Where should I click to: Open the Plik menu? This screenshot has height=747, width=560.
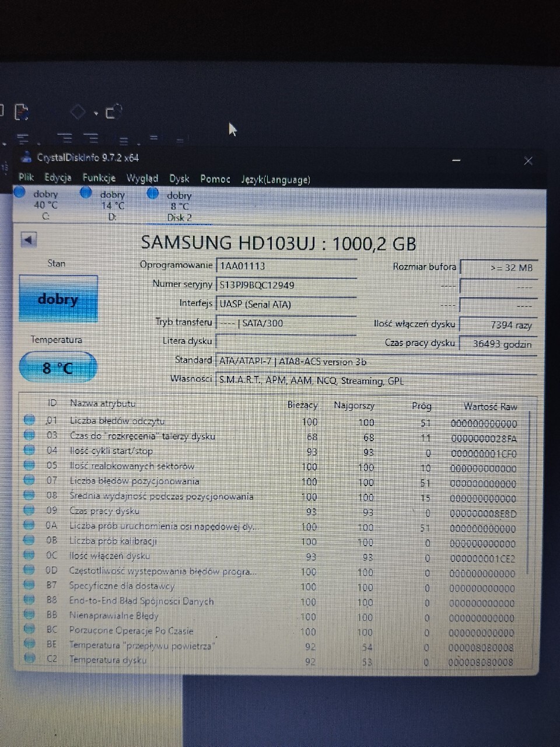tap(26, 177)
